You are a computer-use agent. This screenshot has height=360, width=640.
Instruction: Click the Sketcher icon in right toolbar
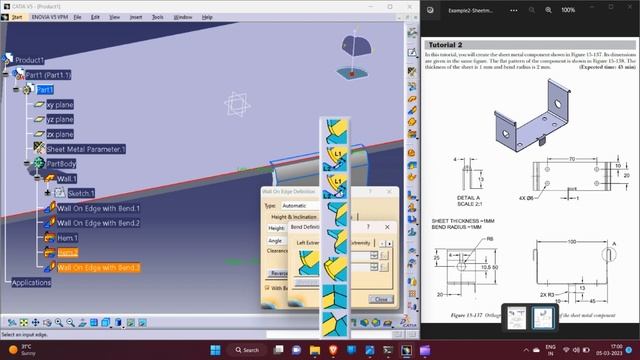(412, 53)
